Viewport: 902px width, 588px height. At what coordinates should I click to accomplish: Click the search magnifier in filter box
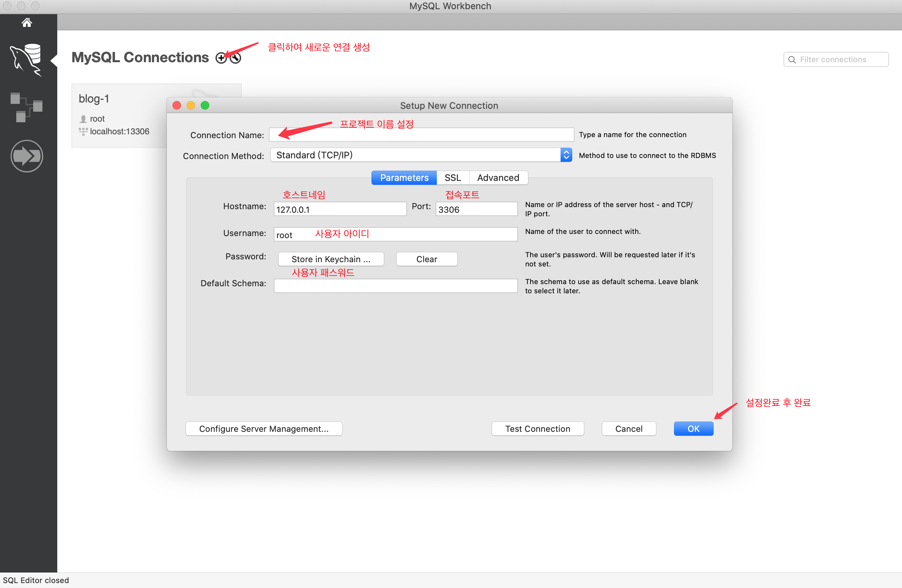click(792, 59)
